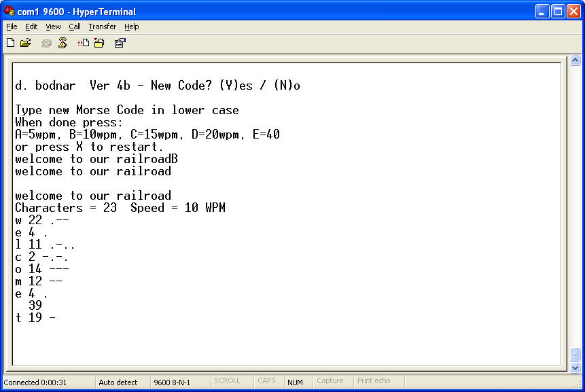The height and width of the screenshot is (392, 585).
Task: Open the View menu
Action: [53, 26]
